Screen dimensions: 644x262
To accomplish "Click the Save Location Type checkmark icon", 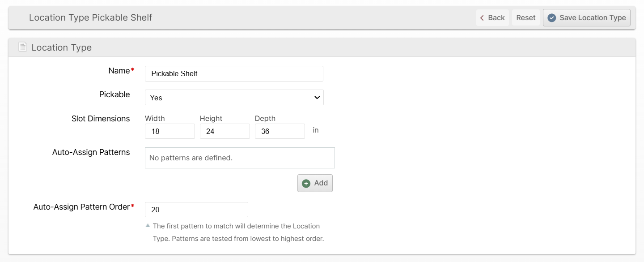I will tap(552, 18).
